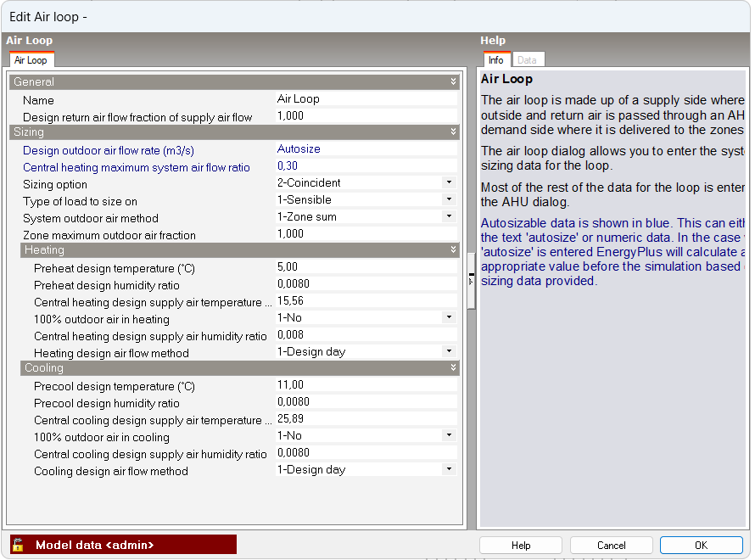Collapse the Heating subsection
Image resolution: width=755 pixels, height=560 pixels.
pos(454,250)
